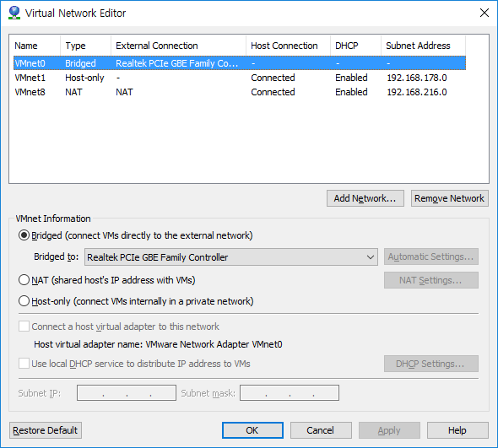The height and width of the screenshot is (448, 498).
Task: Open the Bridged to adapter dropdown
Action: click(231, 256)
